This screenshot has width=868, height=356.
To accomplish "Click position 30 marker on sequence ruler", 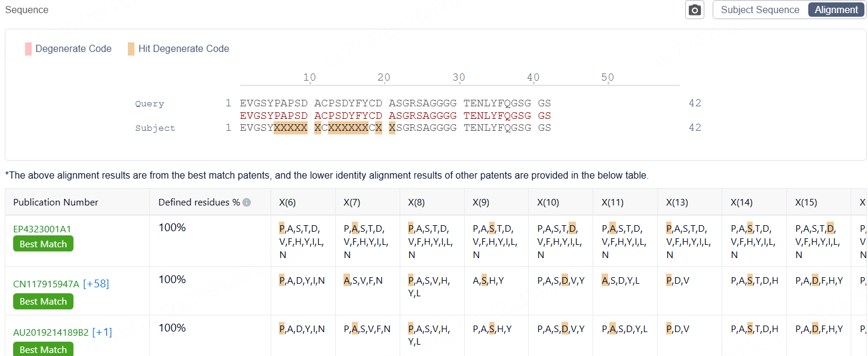I will click(458, 78).
